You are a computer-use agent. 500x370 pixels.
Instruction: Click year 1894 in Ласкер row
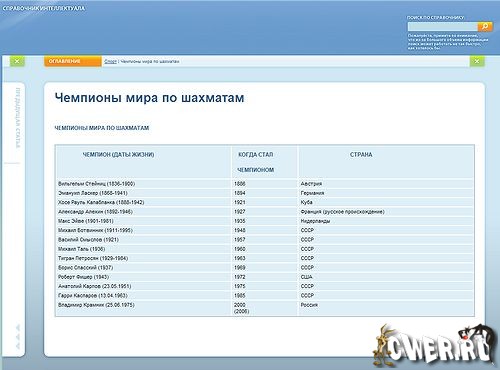[240, 193]
